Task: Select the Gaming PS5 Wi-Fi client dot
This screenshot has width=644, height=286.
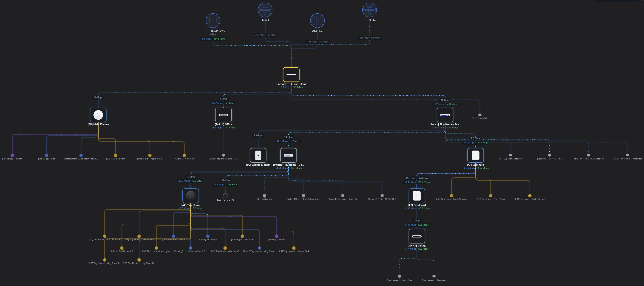Action: coord(242,236)
